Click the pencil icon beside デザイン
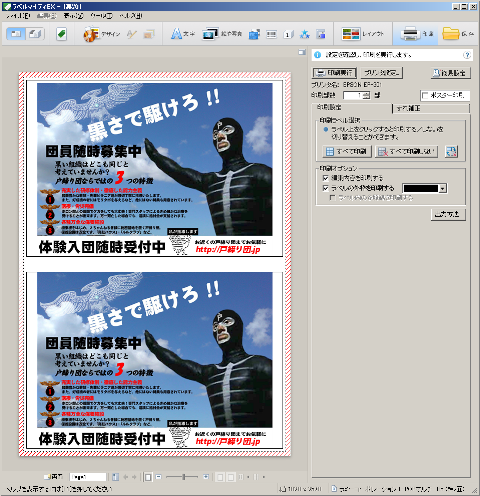Image resolution: width=480 pixels, height=496 pixels. pyautogui.click(x=132, y=34)
